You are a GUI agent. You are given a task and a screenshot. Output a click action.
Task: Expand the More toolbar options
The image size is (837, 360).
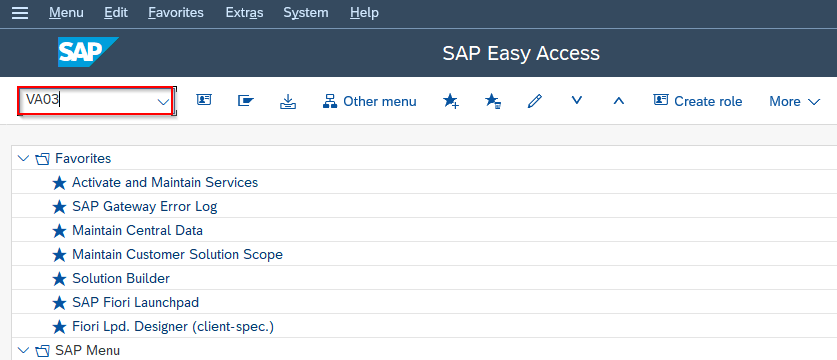click(794, 101)
